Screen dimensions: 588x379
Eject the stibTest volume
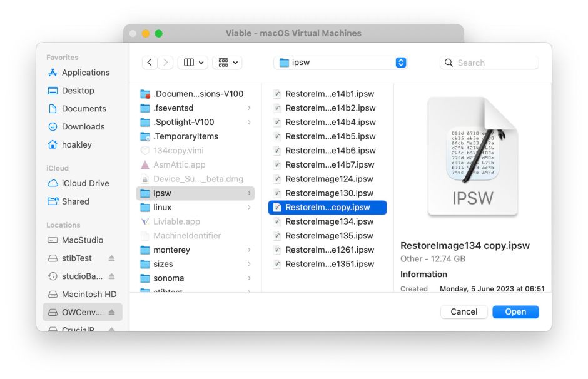click(111, 258)
